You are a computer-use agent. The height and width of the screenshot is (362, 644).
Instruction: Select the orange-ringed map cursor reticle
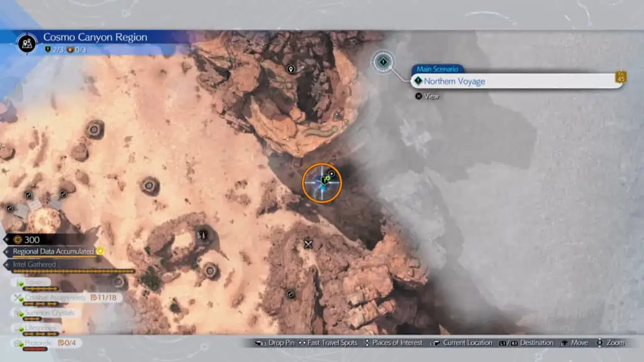pyautogui.click(x=322, y=183)
